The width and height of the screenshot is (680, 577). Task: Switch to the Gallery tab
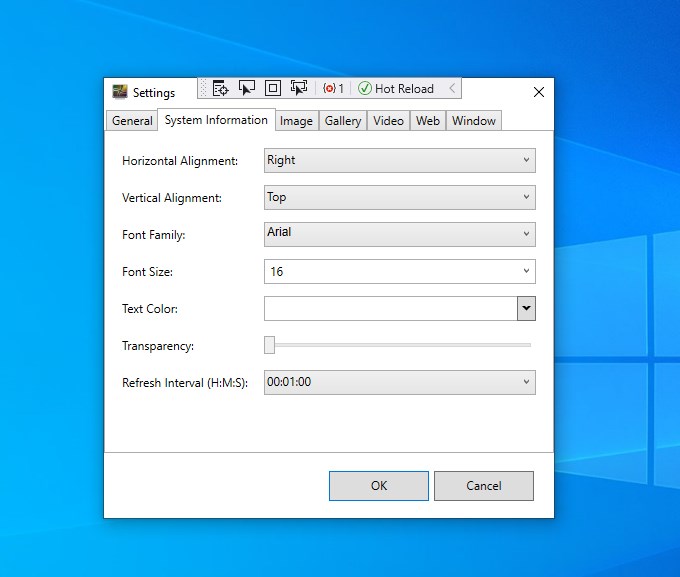[x=343, y=121]
